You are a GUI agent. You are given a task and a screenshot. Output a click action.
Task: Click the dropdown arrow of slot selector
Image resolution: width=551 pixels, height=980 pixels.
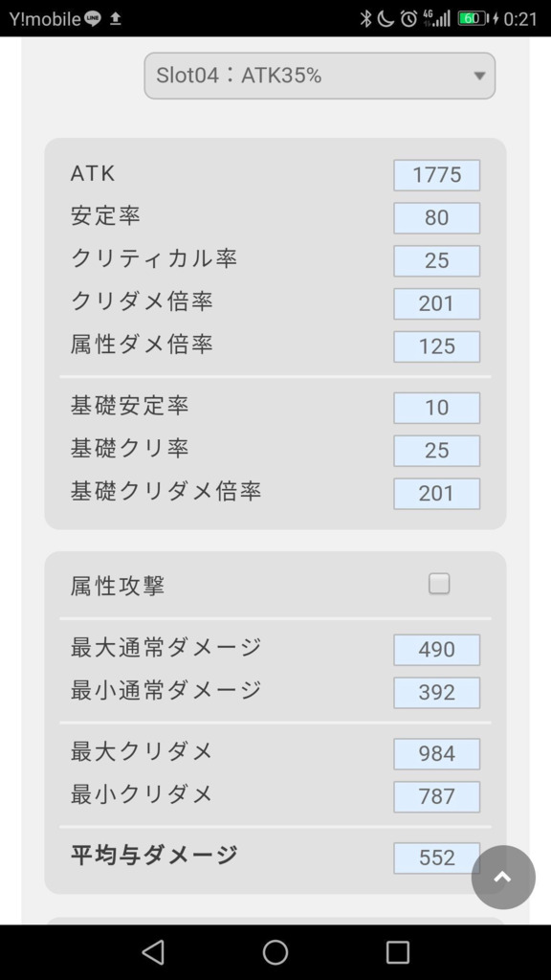click(x=479, y=77)
